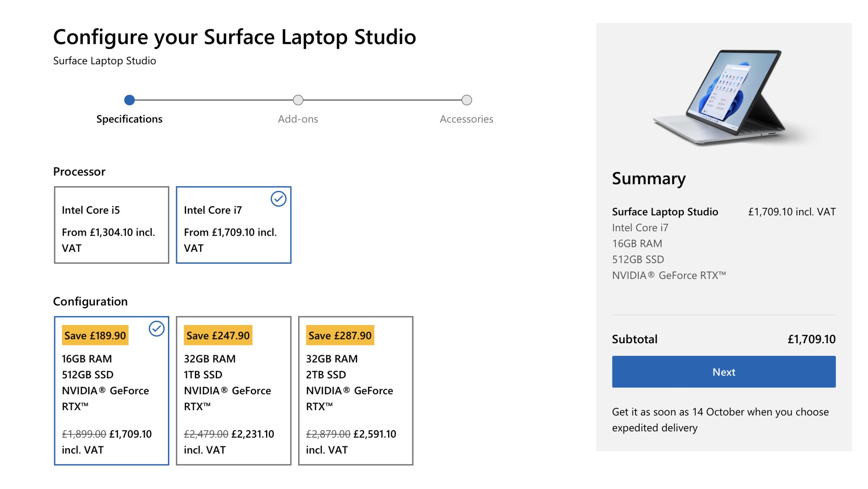
Task: Choose the 16GB RAM 512GB SSD configuration
Action: [x=112, y=391]
